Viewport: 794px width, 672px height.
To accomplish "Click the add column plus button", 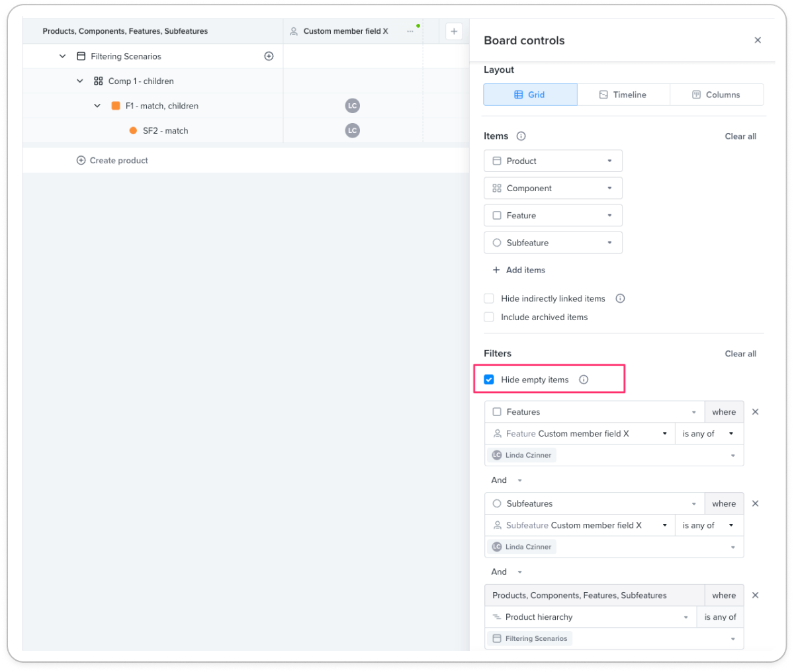I will tap(454, 31).
